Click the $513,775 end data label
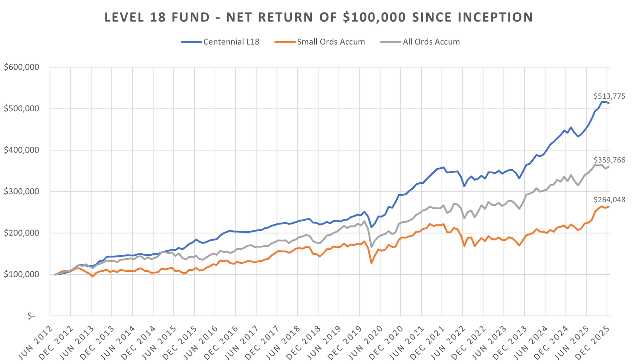The height and width of the screenshot is (364, 638). coord(609,96)
